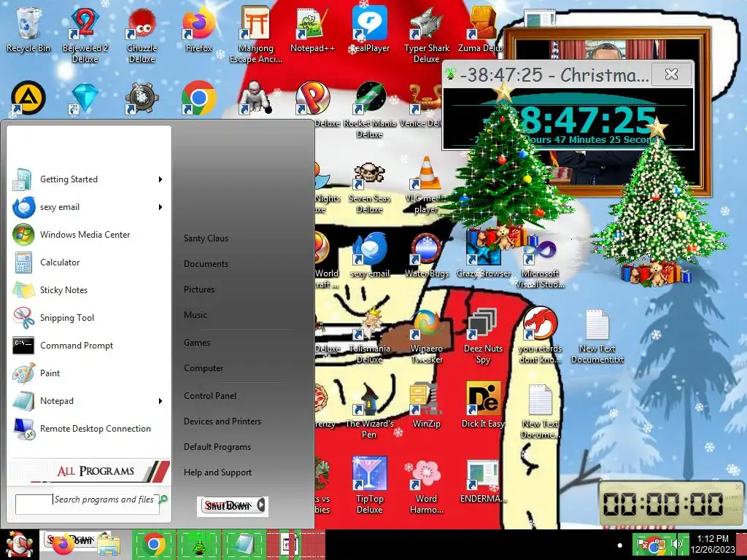This screenshot has height=560, width=747.
Task: Launch Water Bugs desktop shortcut
Action: tap(426, 254)
